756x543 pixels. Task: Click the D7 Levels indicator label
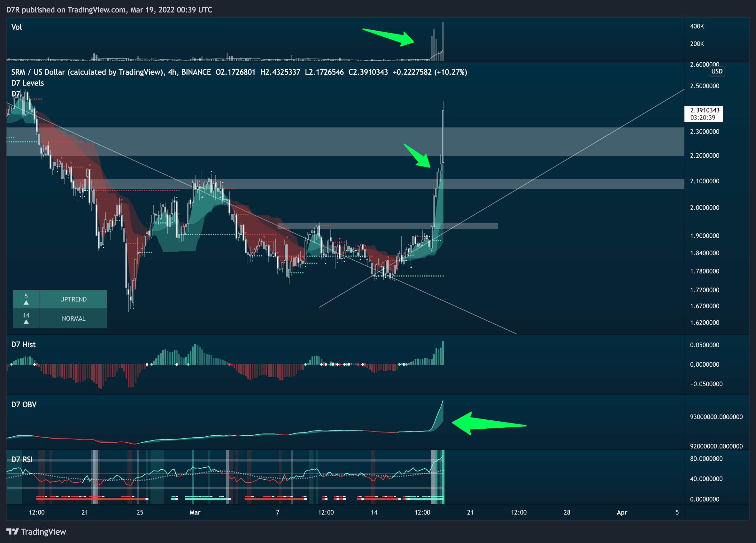28,83
